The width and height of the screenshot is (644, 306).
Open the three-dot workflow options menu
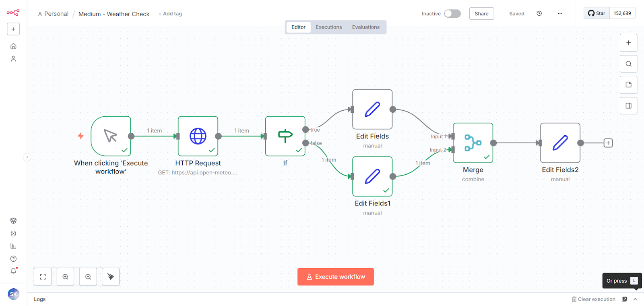coord(560,13)
